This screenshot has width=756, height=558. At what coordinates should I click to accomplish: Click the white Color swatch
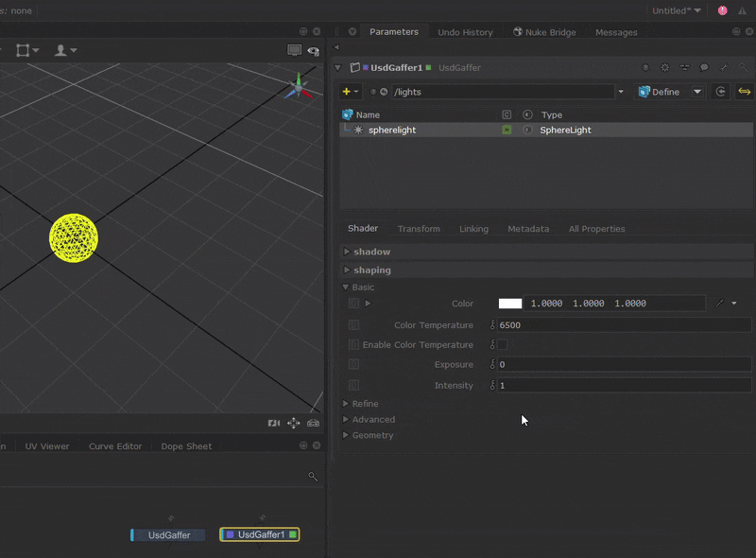point(510,304)
